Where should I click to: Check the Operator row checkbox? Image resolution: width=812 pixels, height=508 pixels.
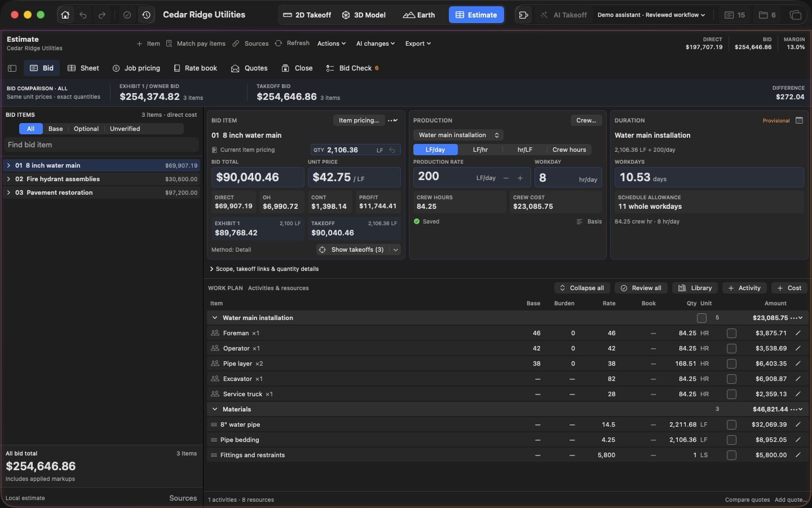tap(731, 348)
